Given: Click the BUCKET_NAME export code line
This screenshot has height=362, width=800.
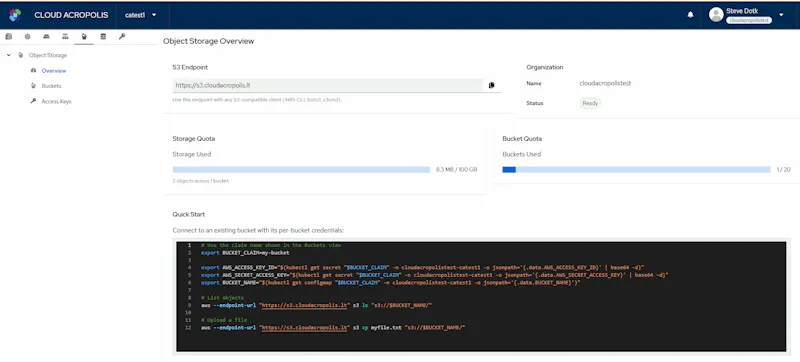Looking at the screenshot, I should coord(391,282).
